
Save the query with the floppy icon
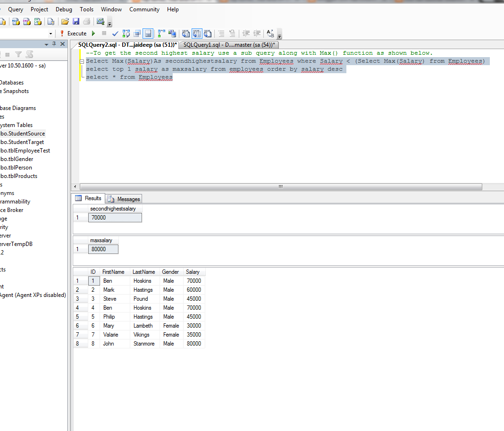[x=76, y=22]
